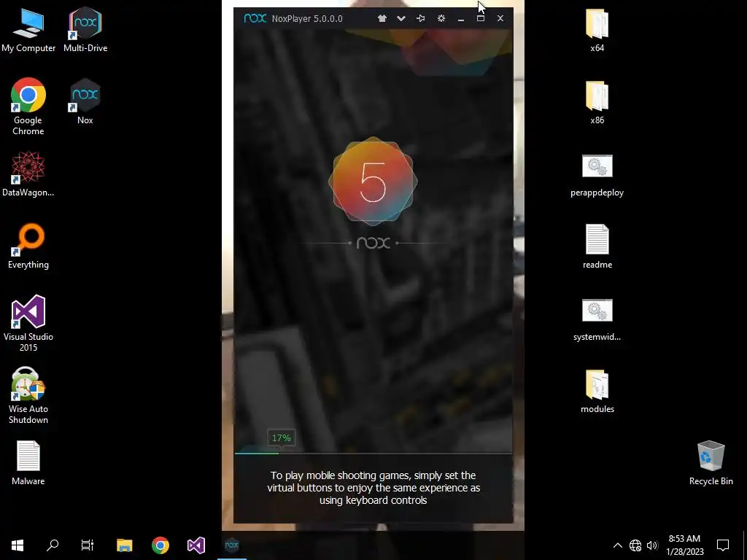Open network status tray icon
This screenshot has width=747, height=560.
coord(635,545)
